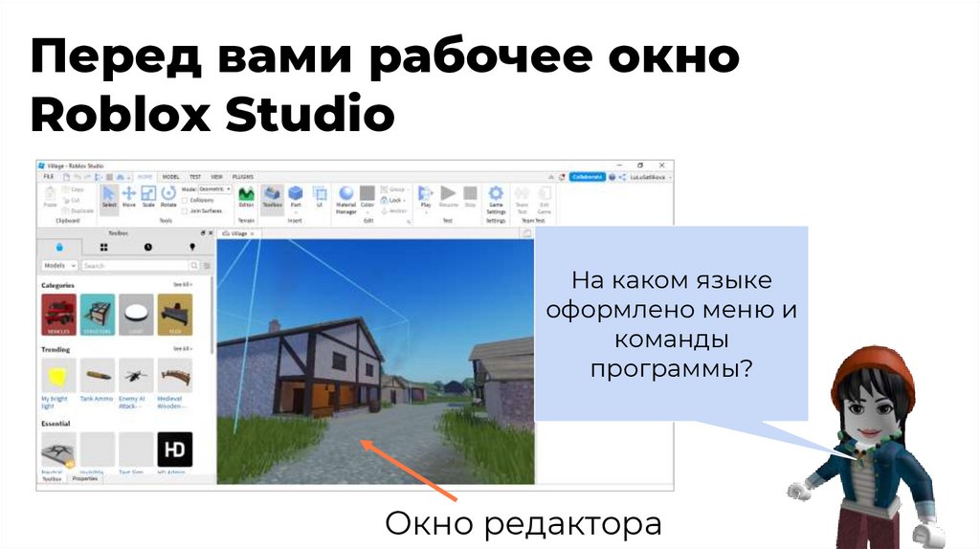Open the Light category thumbnail
Screen dimensions: 980x549
136,315
